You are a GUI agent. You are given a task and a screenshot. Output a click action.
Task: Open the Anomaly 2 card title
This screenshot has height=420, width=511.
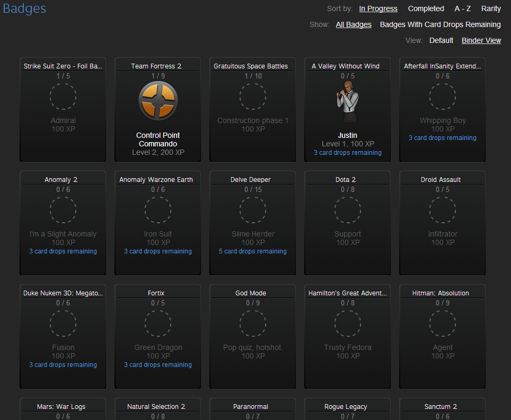pyautogui.click(x=61, y=180)
